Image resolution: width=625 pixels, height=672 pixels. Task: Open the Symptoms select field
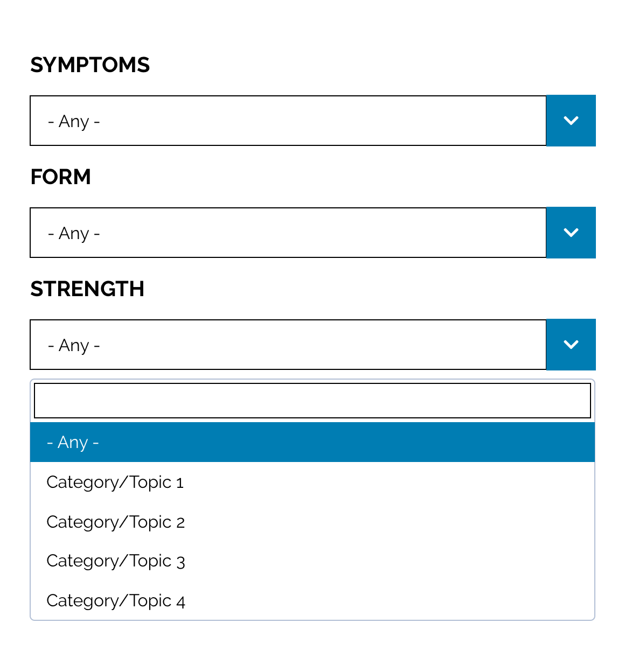(288, 121)
